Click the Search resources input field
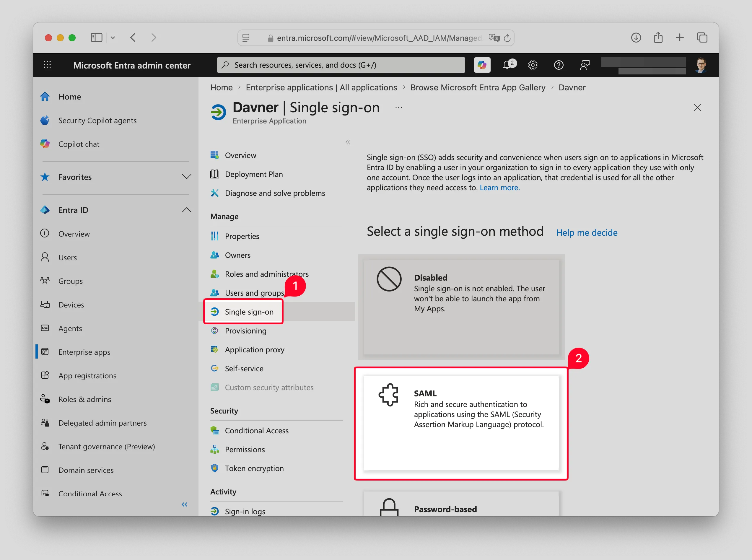752x560 pixels. click(x=341, y=65)
